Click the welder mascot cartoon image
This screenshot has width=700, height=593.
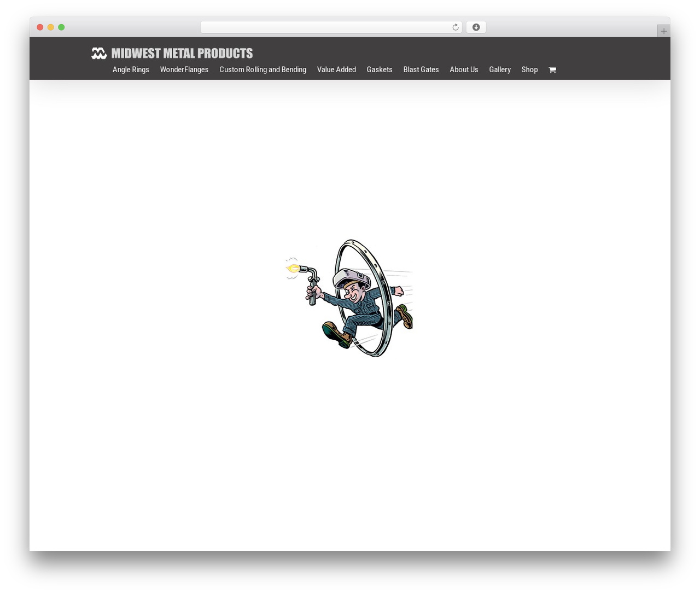point(349,298)
